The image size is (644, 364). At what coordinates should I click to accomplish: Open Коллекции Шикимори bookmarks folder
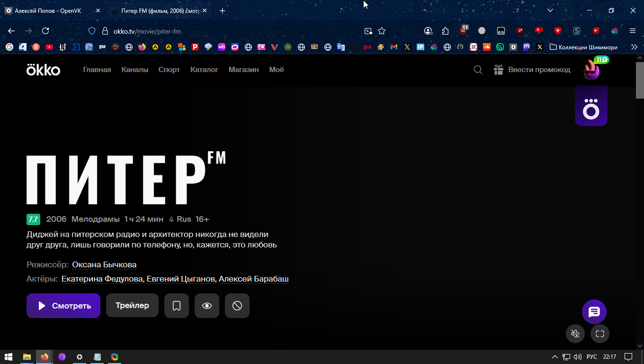pyautogui.click(x=583, y=47)
